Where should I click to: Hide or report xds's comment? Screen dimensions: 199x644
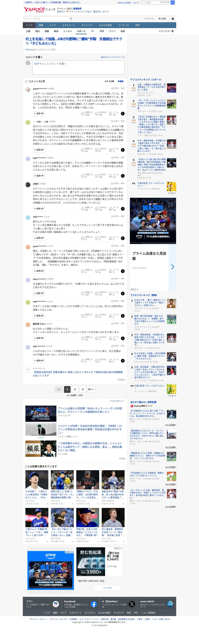[x=118, y=217]
